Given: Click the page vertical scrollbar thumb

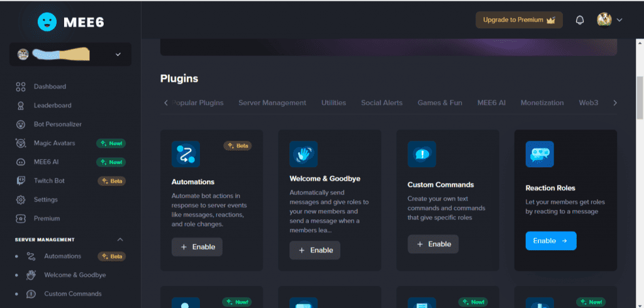Looking at the screenshot, I should coord(640,97).
